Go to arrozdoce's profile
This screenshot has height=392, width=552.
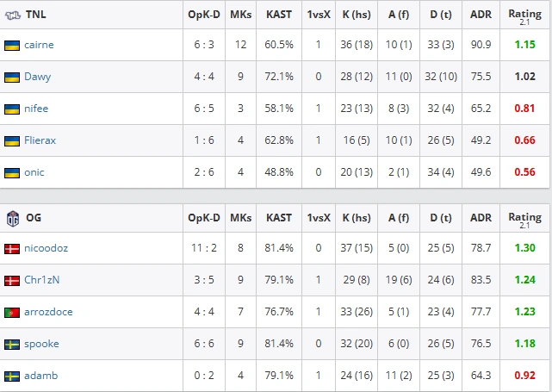pyautogui.click(x=48, y=312)
